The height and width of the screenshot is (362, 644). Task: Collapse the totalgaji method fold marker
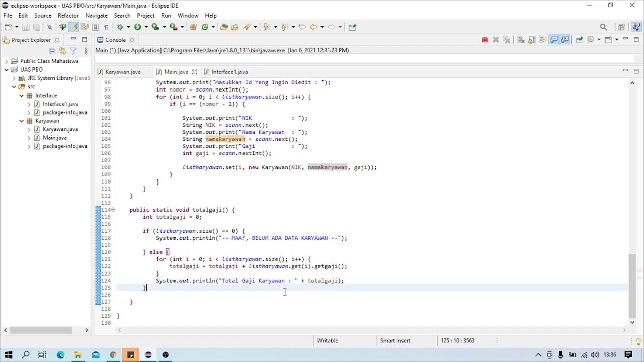coord(113,210)
